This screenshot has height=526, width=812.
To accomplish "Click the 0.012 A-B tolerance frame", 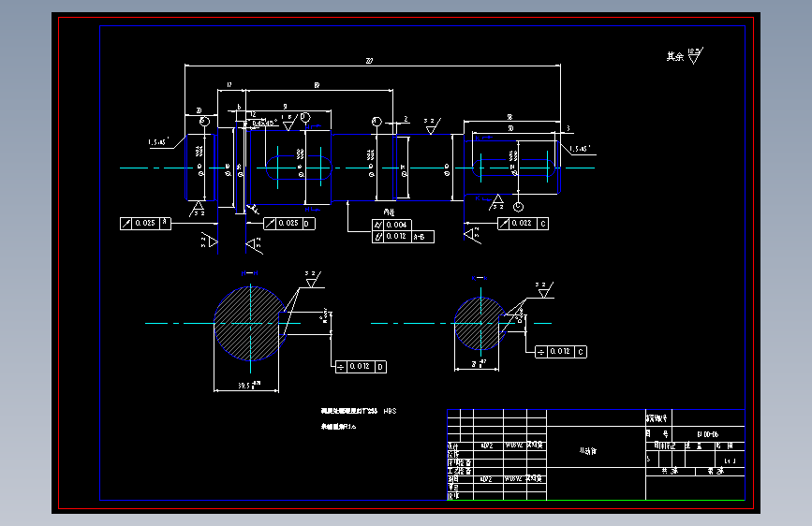I will (x=403, y=237).
